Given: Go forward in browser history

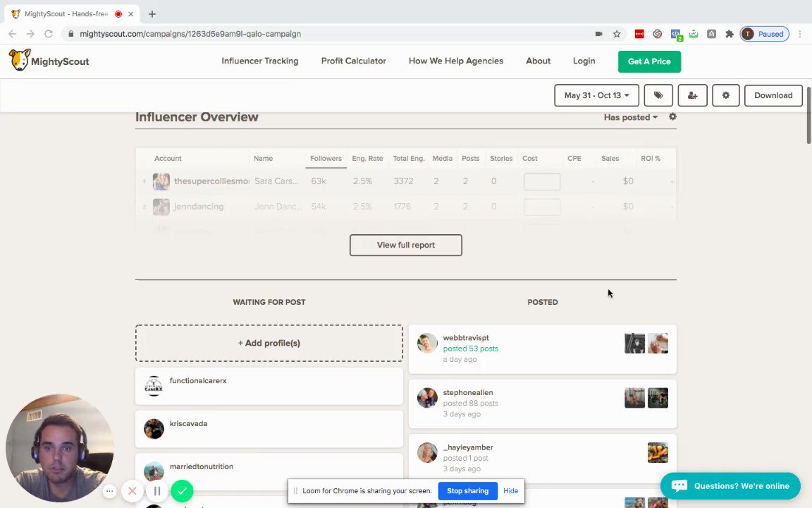Looking at the screenshot, I should [x=30, y=34].
